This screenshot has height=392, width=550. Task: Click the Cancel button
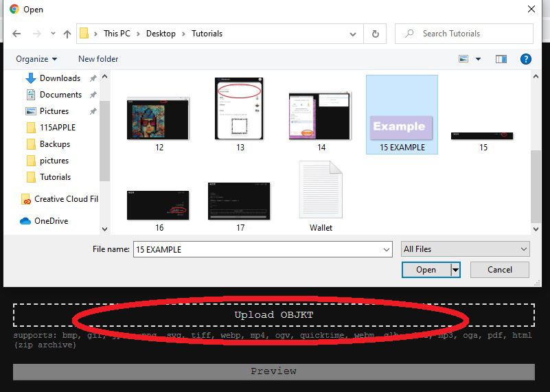pos(499,270)
